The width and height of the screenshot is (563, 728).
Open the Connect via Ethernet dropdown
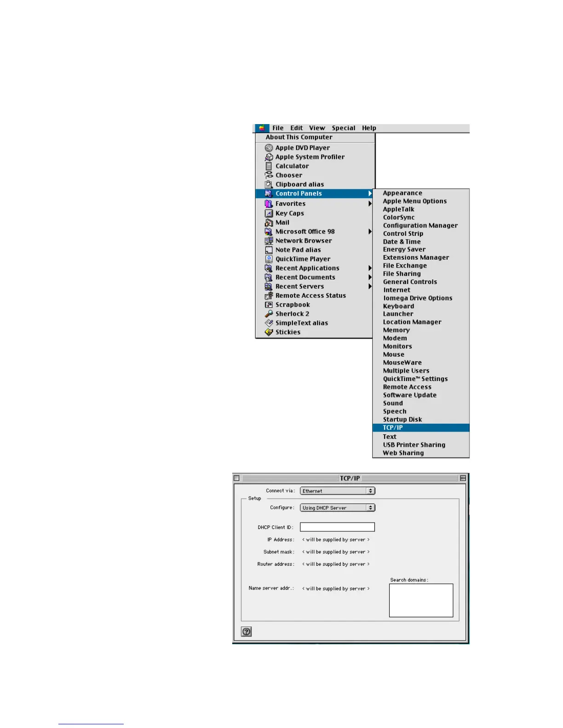tap(338, 491)
